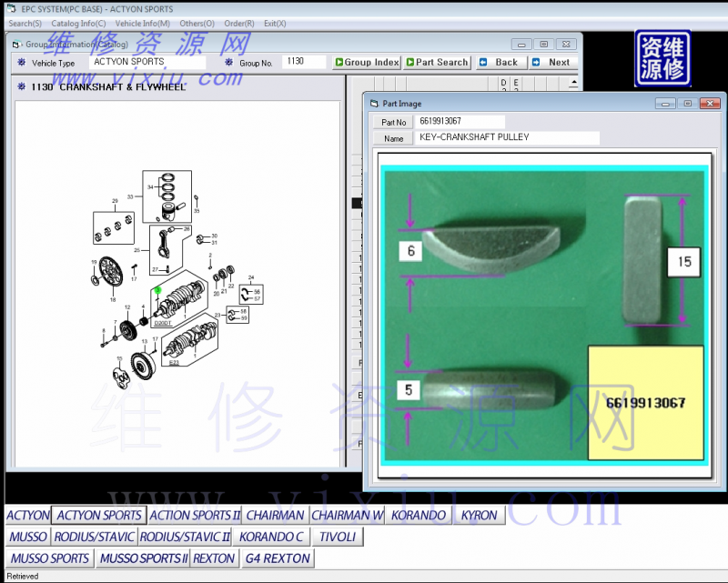Click the Group Index green arrow icon
The height and width of the screenshot is (583, 728).
pyautogui.click(x=339, y=62)
